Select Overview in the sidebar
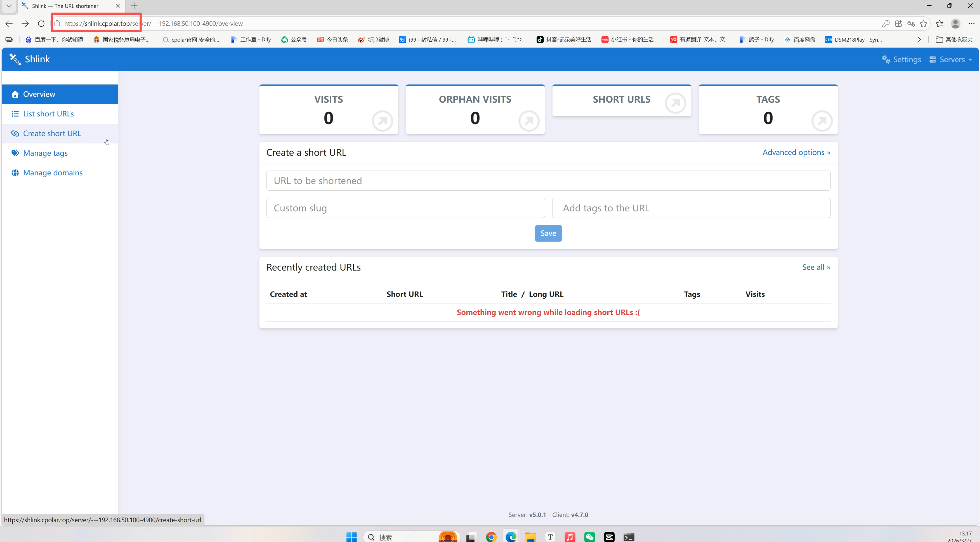Viewport: 980px width, 542px height. [39, 94]
